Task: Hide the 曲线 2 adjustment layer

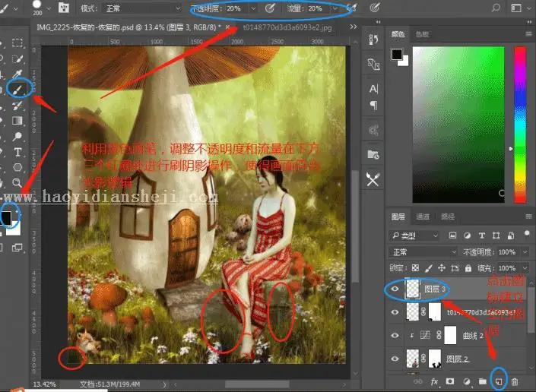Action: point(395,335)
